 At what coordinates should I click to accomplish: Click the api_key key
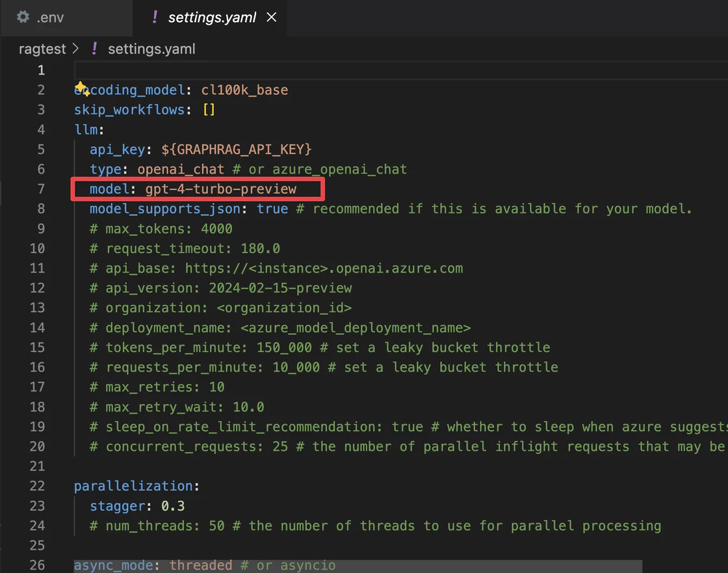pyautogui.click(x=117, y=149)
